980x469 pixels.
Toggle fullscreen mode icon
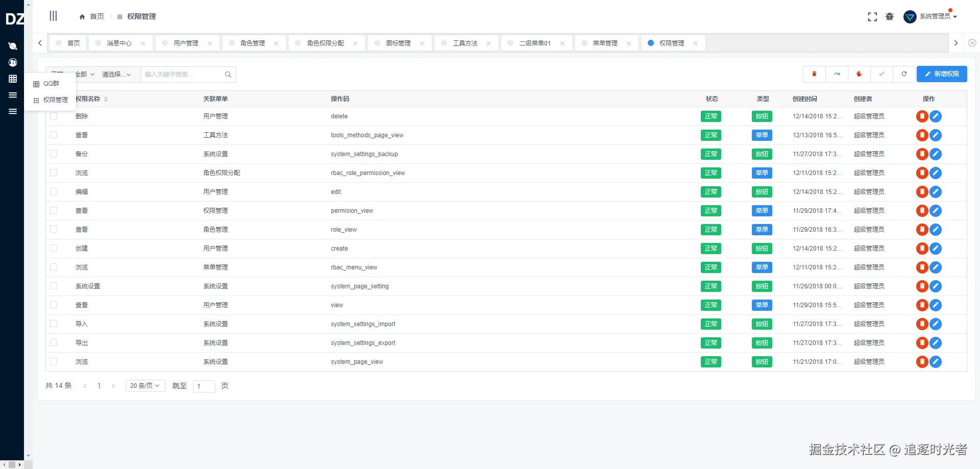pyautogui.click(x=872, y=17)
